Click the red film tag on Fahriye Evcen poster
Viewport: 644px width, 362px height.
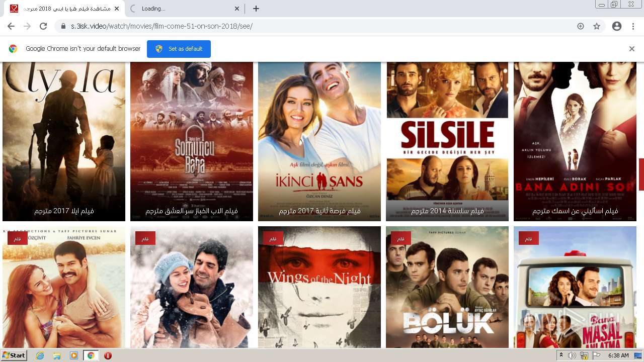point(18,238)
